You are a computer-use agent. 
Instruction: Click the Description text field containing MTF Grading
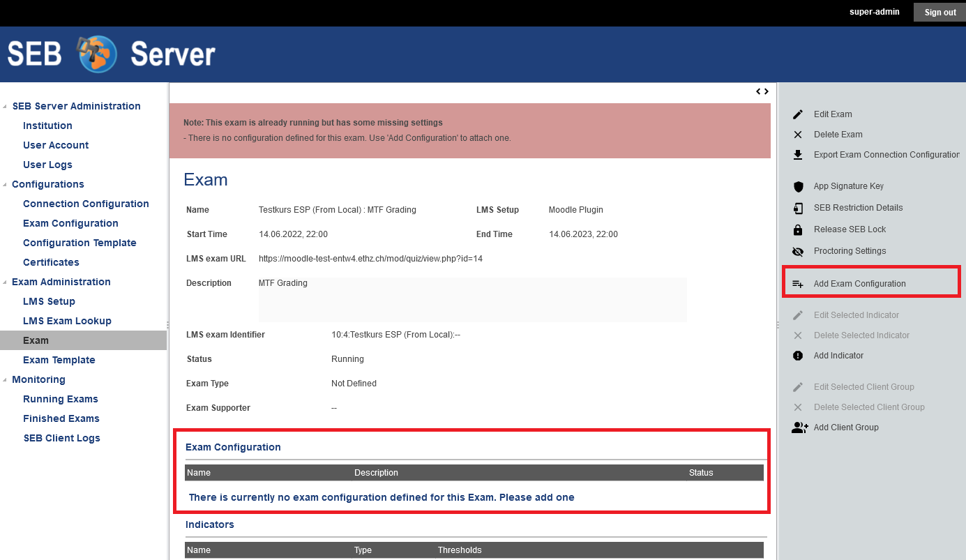click(x=471, y=299)
